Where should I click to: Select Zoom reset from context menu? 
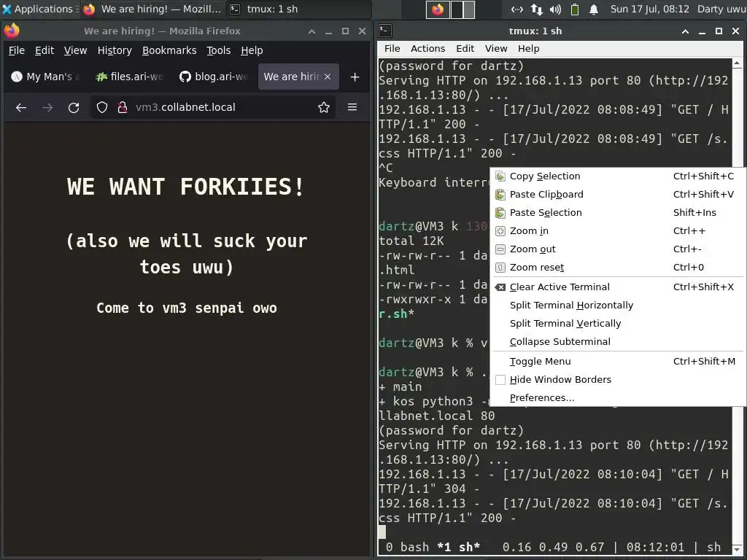618,267
